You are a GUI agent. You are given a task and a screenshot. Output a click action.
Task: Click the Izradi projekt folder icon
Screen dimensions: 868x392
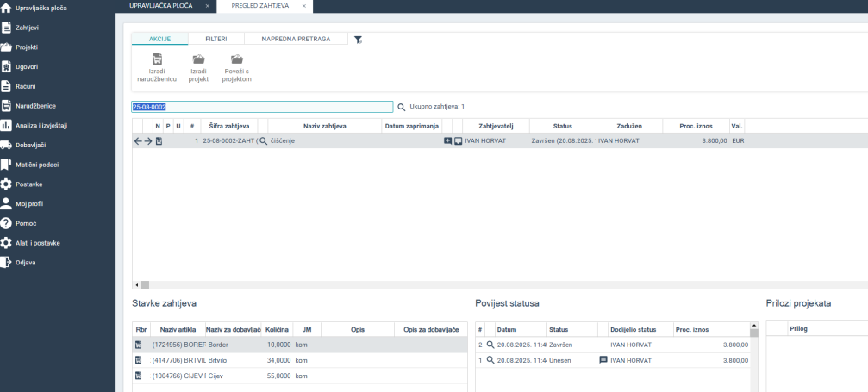click(x=198, y=59)
